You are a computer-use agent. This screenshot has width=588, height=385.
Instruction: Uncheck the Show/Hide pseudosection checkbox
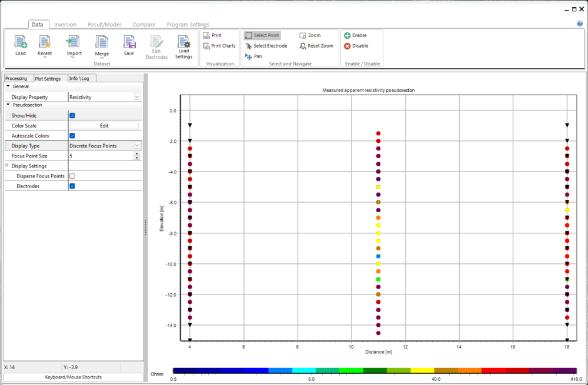[72, 116]
